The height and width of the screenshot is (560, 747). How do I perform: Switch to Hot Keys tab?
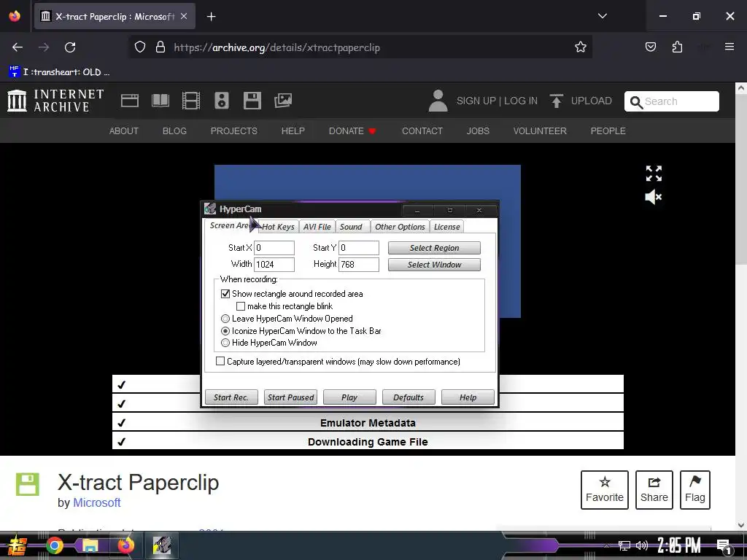[278, 227]
